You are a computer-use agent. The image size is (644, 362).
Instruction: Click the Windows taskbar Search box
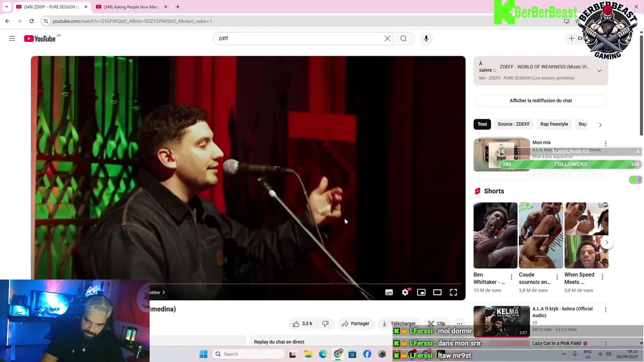click(x=248, y=354)
